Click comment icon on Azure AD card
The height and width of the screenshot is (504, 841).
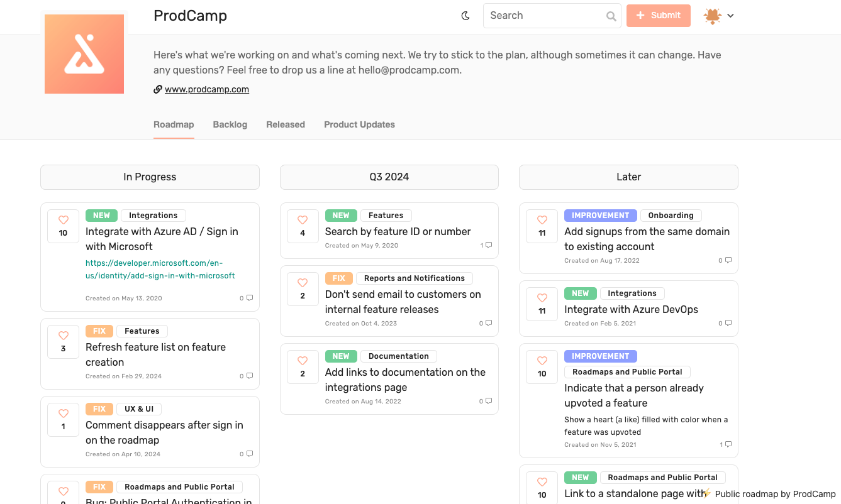click(249, 298)
